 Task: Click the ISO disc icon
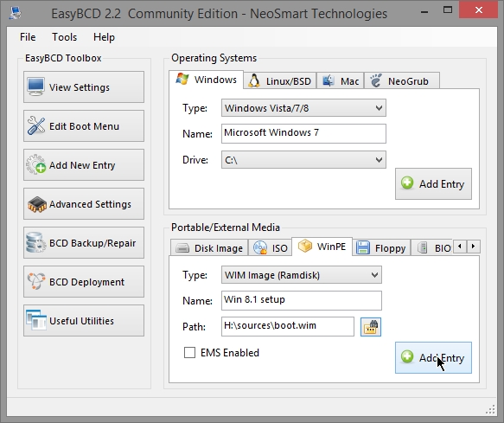point(260,247)
